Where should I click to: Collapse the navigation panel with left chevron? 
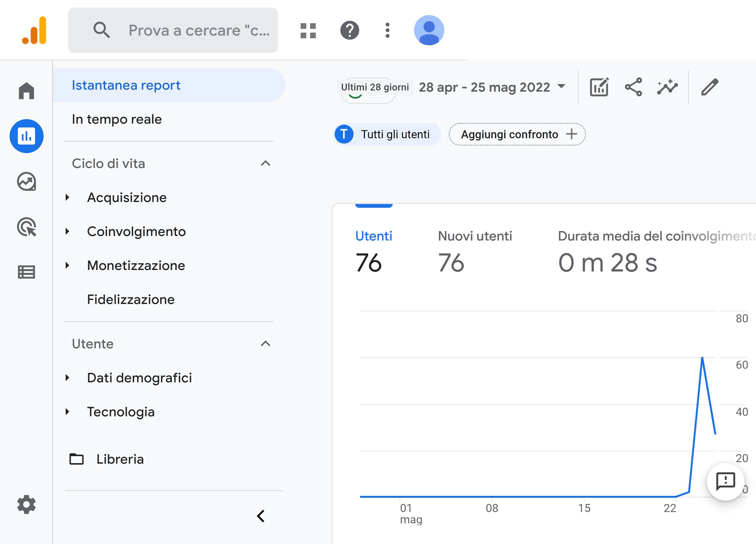(x=261, y=516)
